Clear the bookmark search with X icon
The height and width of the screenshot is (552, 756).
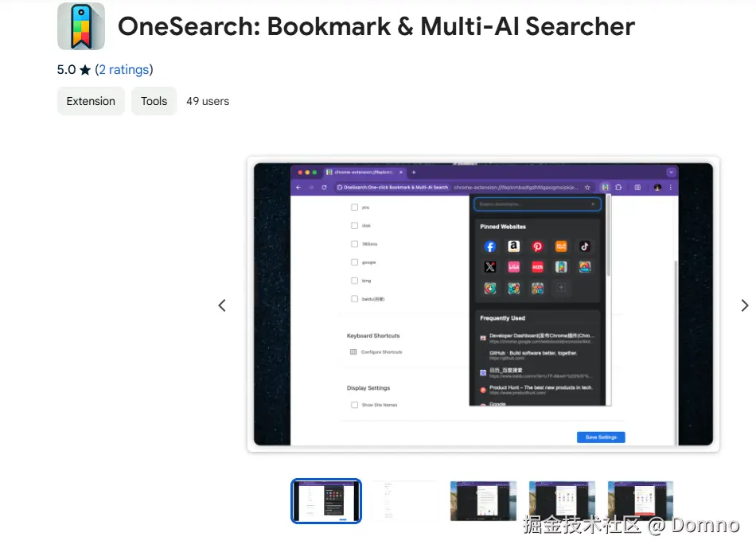pyautogui.click(x=593, y=204)
